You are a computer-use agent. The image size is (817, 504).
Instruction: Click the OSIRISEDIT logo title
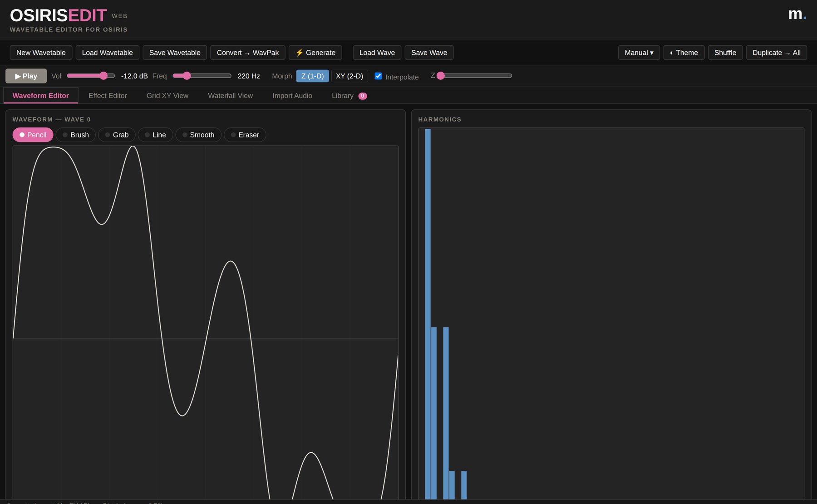click(x=59, y=15)
